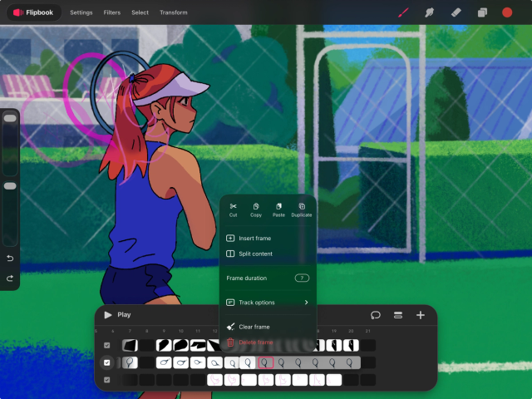Play the animation
532x399 pixels.
click(117, 315)
